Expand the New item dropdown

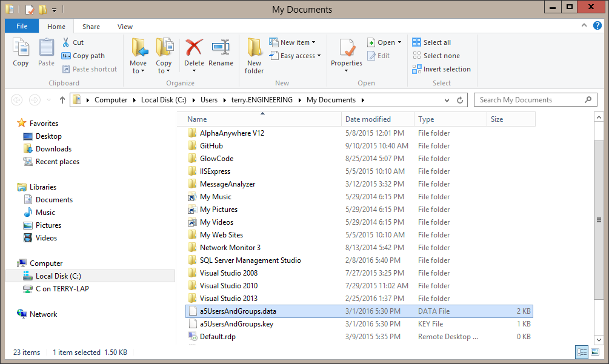point(313,42)
